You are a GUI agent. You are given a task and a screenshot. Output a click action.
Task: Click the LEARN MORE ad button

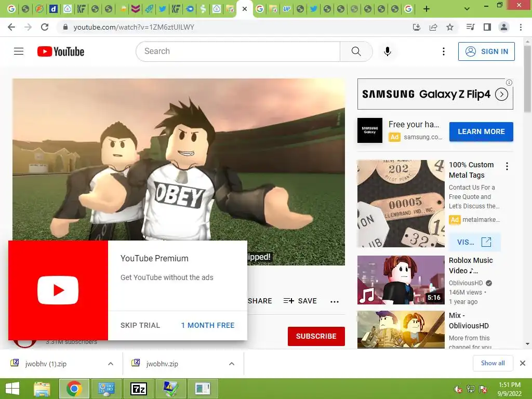coord(481,131)
